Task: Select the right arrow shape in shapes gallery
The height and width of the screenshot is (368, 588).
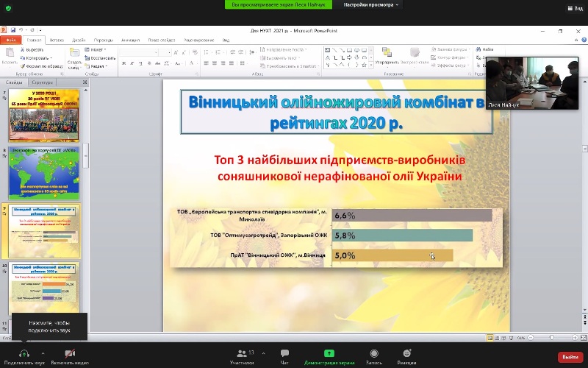Action: [350, 57]
